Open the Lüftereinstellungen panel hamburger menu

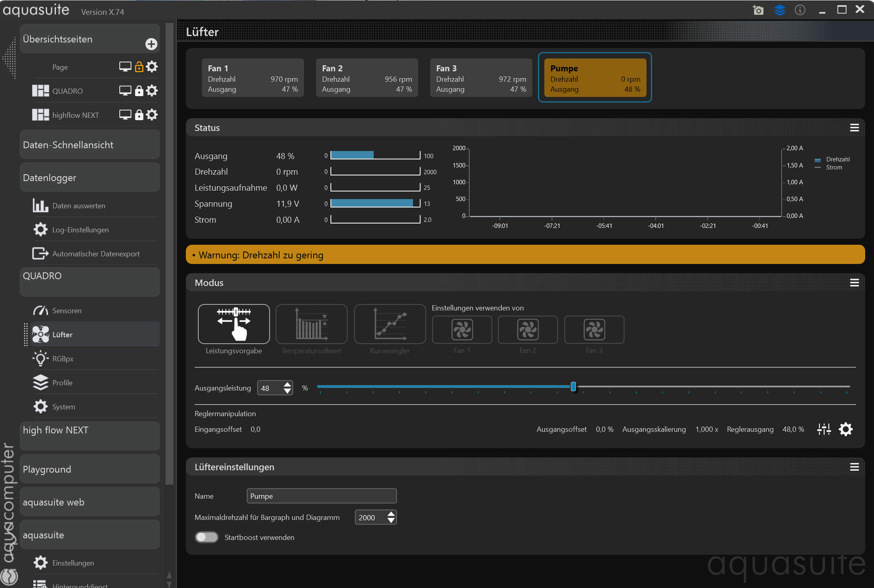pos(854,467)
